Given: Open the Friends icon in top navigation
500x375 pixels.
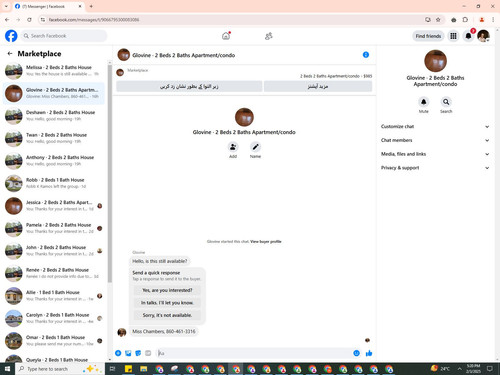Looking at the screenshot, I should [269, 36].
